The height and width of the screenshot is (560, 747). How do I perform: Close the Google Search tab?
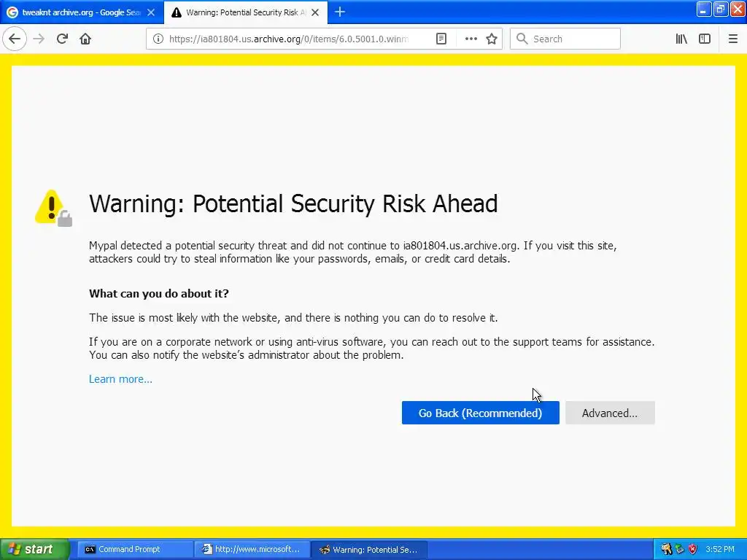[151, 12]
